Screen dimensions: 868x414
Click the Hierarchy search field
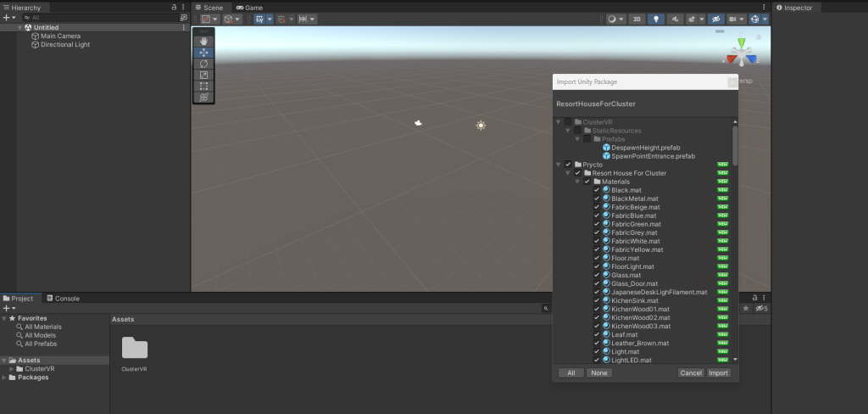100,18
